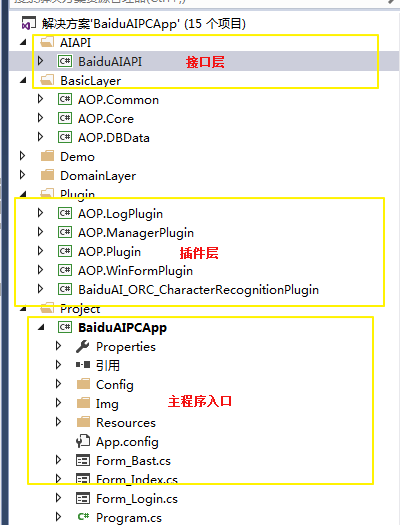
Task: Select the Resources folder
Action: pos(126,423)
